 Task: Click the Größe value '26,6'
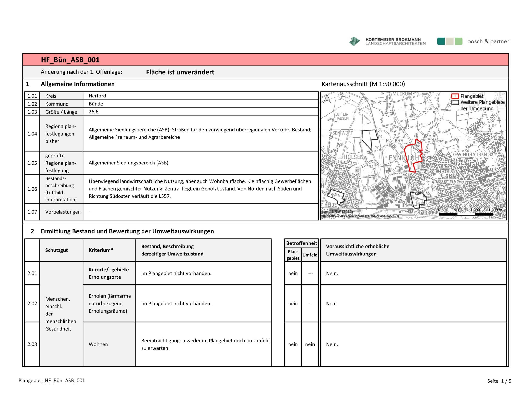coord(94,112)
